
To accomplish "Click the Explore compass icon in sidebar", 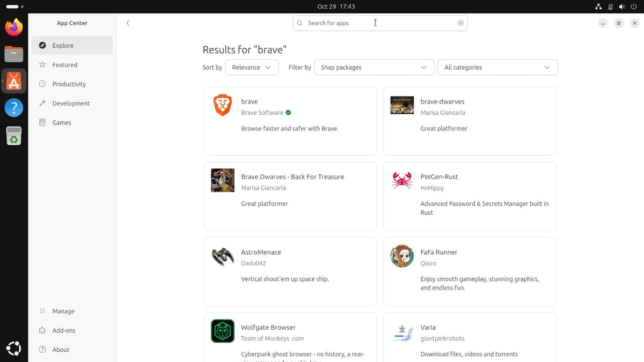I will click(42, 46).
